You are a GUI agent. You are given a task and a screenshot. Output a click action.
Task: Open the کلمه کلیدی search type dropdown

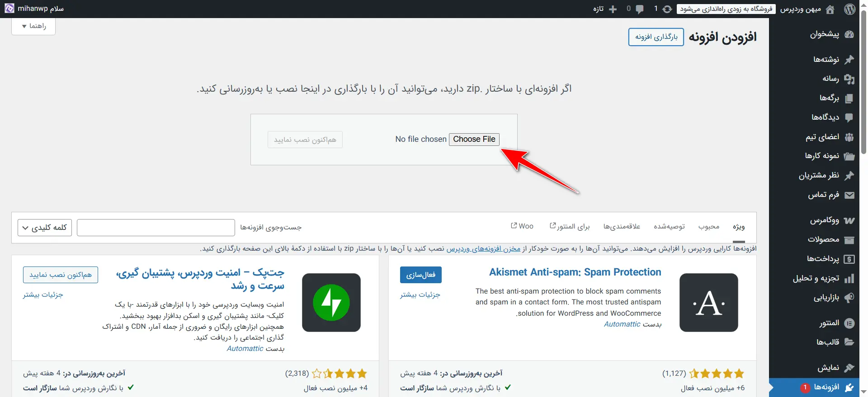tap(45, 228)
